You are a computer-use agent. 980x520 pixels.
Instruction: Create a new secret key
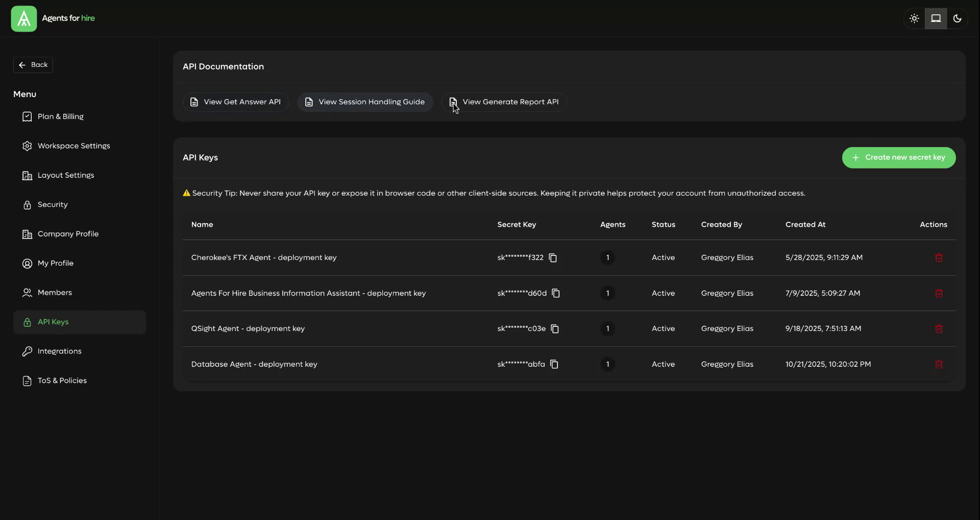coord(899,157)
